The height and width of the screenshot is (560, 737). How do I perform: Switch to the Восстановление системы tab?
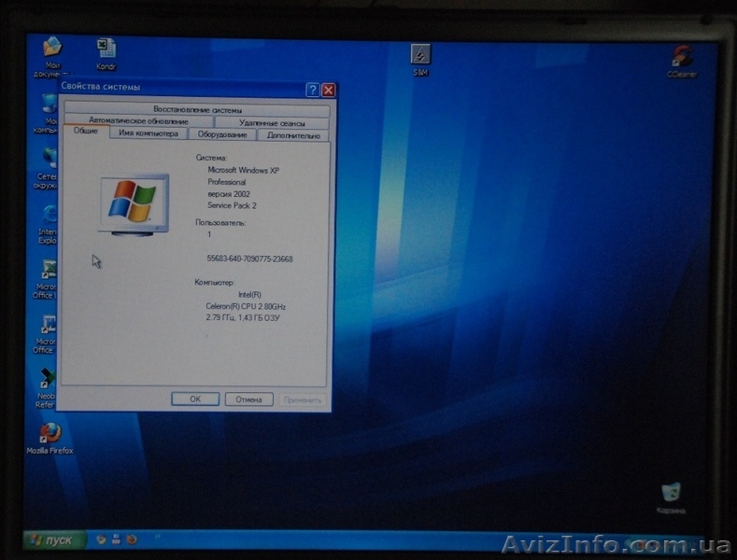pos(197,109)
